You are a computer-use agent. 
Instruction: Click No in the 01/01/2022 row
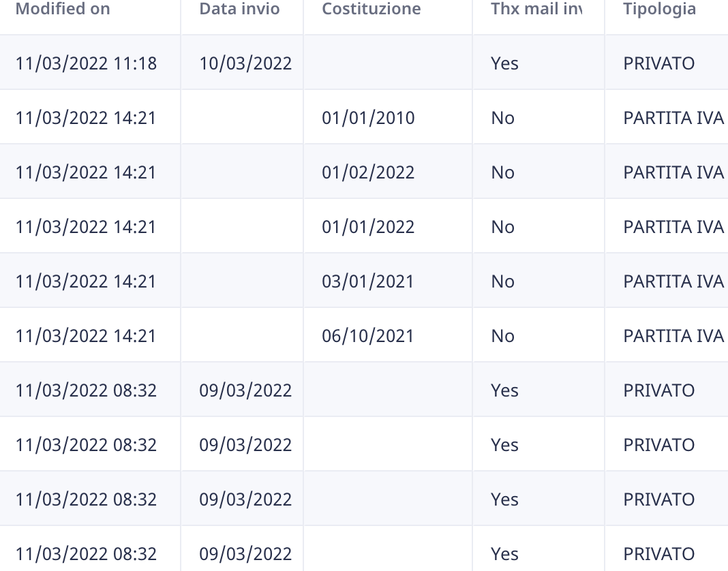point(502,227)
